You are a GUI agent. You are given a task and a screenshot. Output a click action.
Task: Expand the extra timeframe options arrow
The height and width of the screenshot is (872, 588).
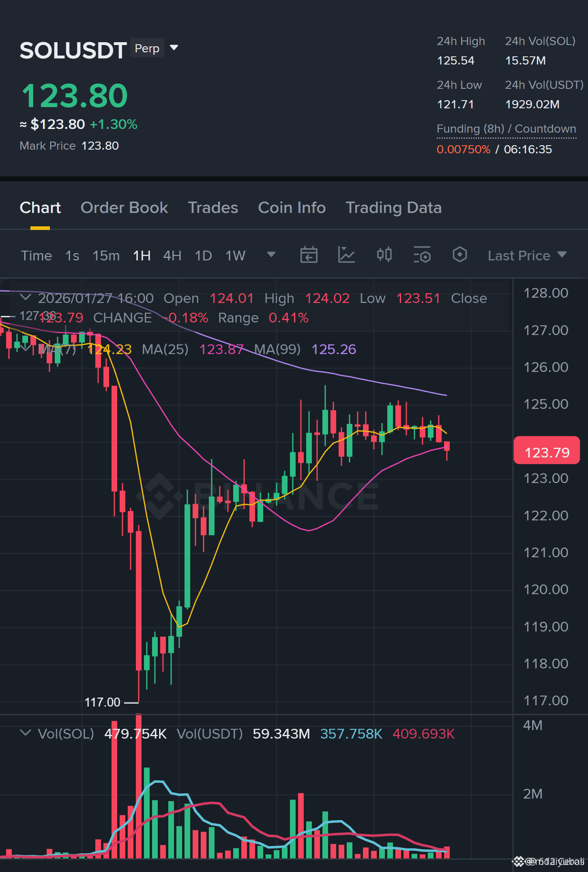[270, 255]
